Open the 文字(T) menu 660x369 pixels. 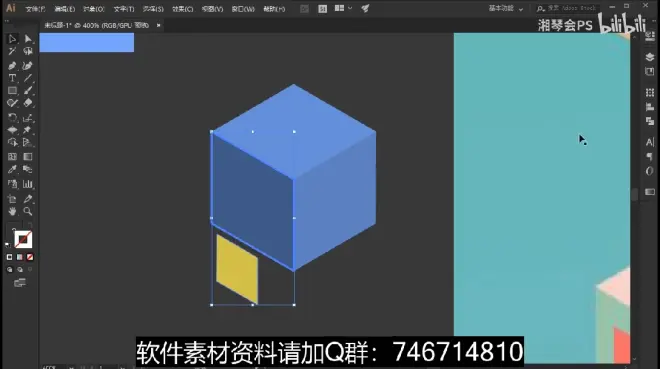pyautogui.click(x=124, y=9)
